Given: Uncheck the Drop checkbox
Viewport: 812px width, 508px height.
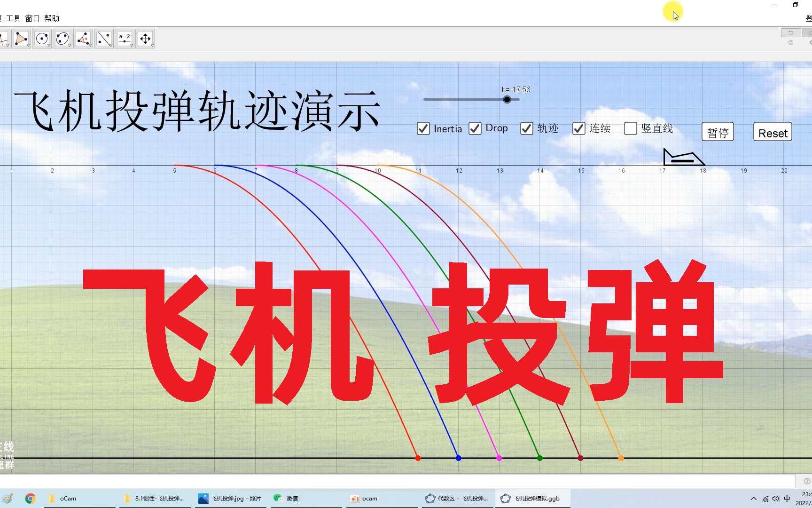Looking at the screenshot, I should point(475,128).
